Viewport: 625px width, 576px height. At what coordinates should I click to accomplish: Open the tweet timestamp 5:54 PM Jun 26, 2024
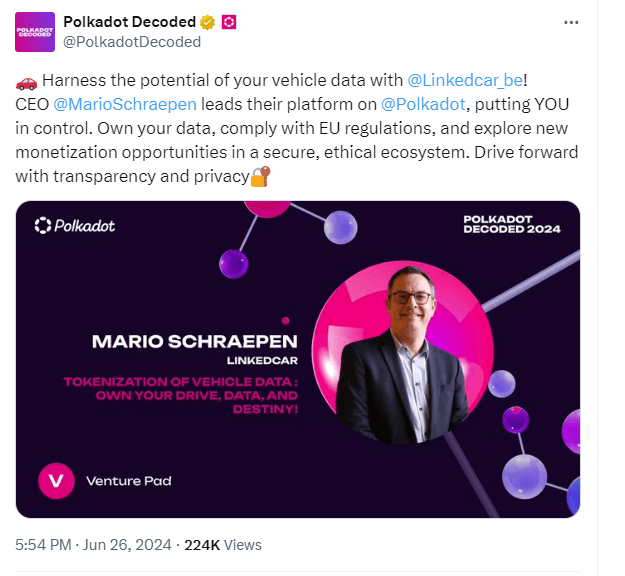(x=93, y=545)
